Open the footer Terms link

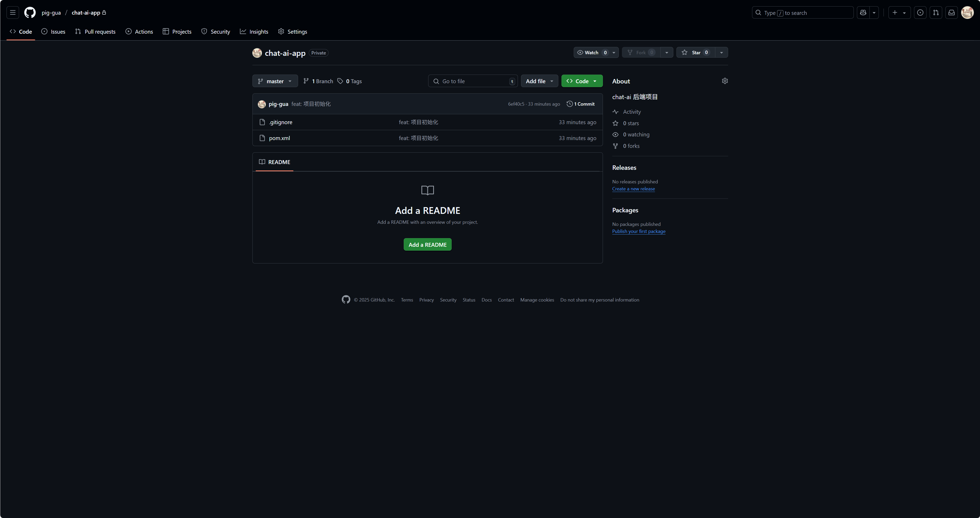407,300
